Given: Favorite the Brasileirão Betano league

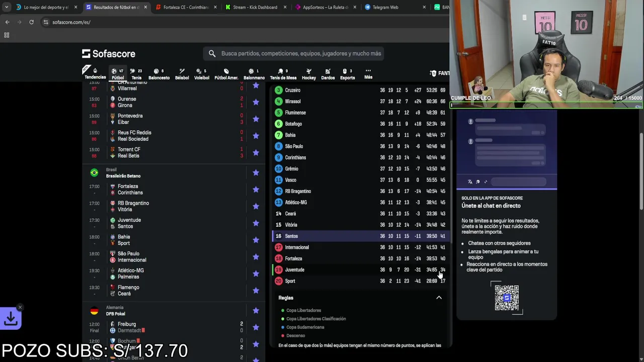Looking at the screenshot, I should (256, 172).
